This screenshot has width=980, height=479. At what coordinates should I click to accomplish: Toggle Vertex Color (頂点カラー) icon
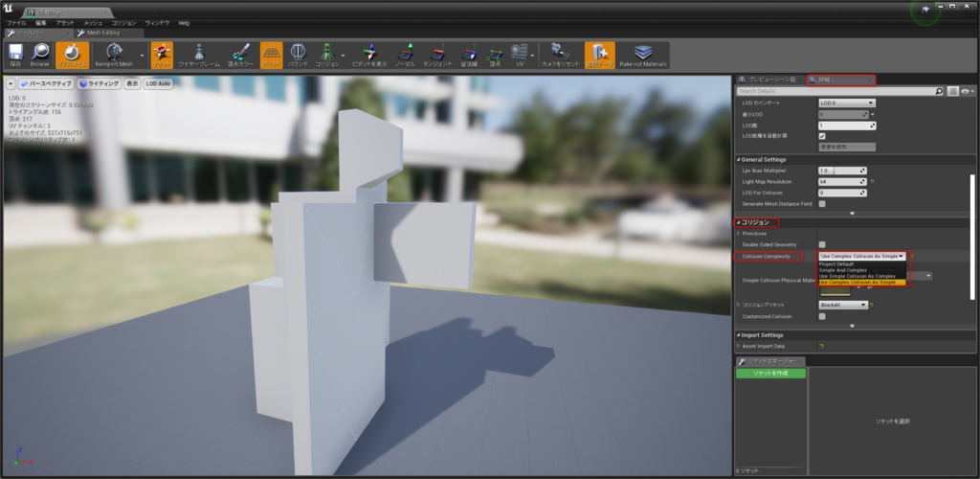pos(240,55)
